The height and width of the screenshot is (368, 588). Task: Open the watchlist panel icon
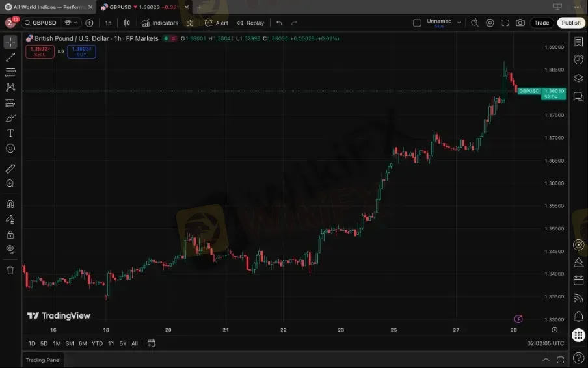point(579,42)
